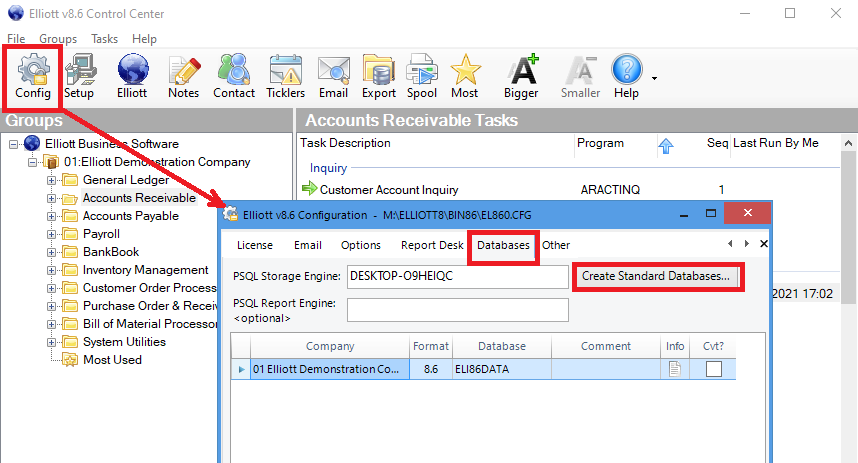Click the Bigger font icon
This screenshot has height=463, width=858.
pyautogui.click(x=521, y=77)
